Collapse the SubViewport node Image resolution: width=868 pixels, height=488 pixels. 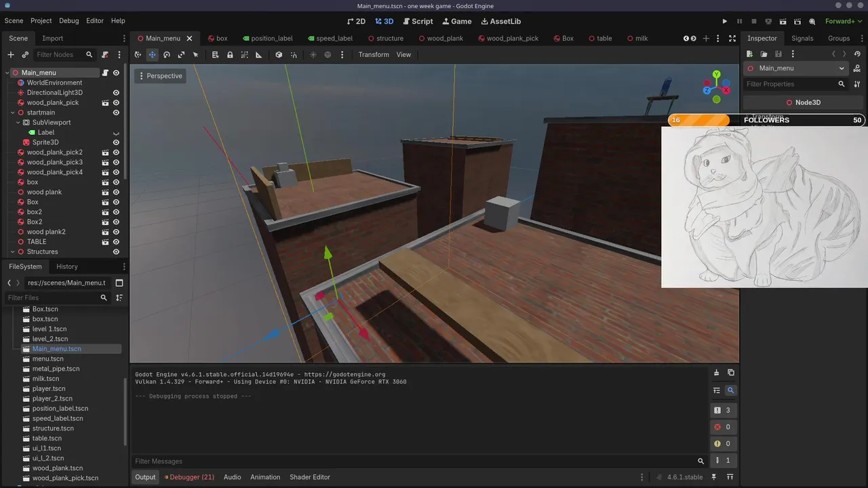(18, 123)
